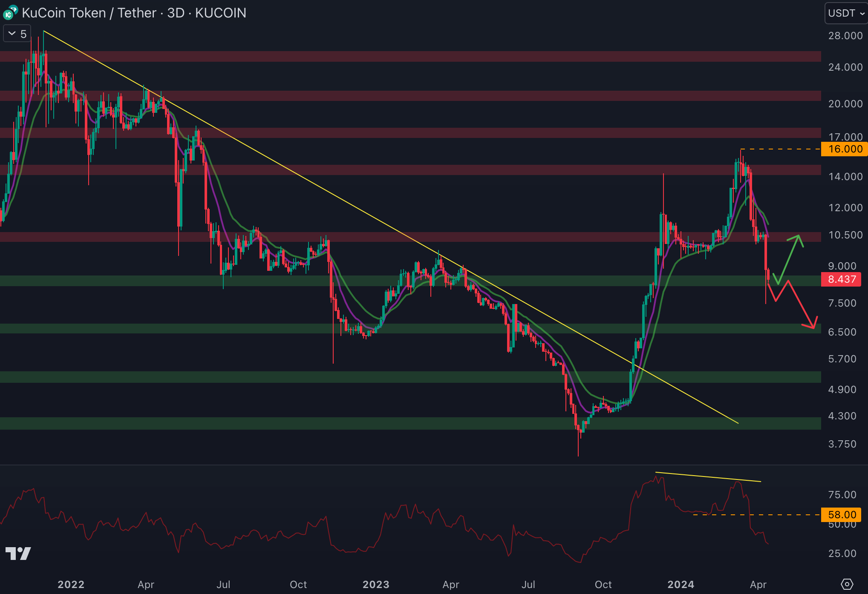This screenshot has height=594, width=868.
Task: Click the 2023 label on time axis
Action: pyautogui.click(x=375, y=584)
